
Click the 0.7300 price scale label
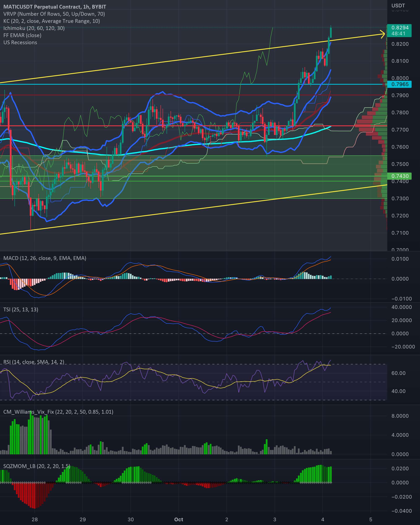[x=400, y=199]
